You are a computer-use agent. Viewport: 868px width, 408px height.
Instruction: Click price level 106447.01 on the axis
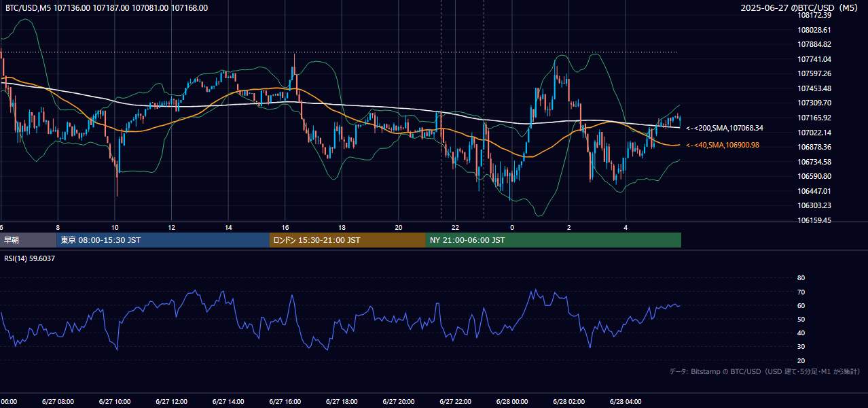click(814, 191)
